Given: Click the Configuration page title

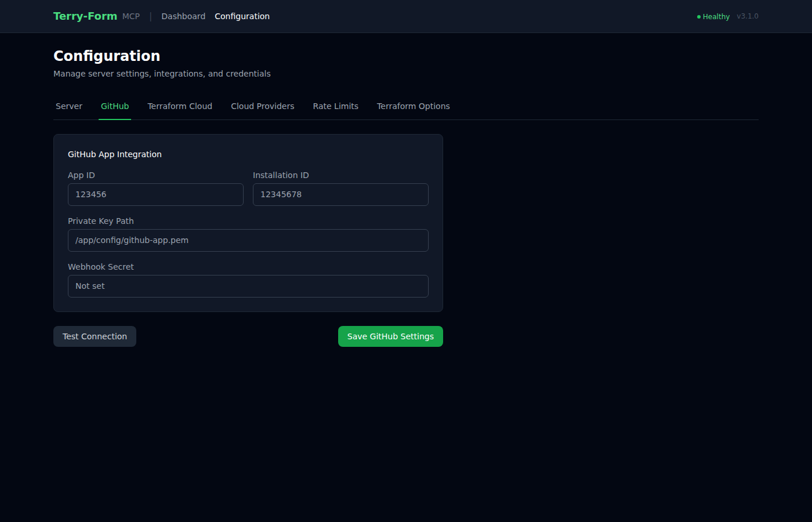Looking at the screenshot, I should coord(107,56).
